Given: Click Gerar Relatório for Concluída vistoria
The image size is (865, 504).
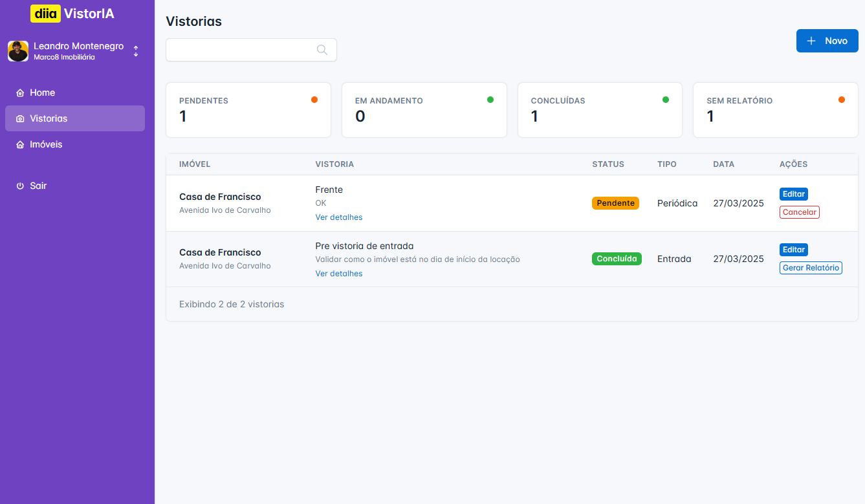Looking at the screenshot, I should (x=811, y=268).
